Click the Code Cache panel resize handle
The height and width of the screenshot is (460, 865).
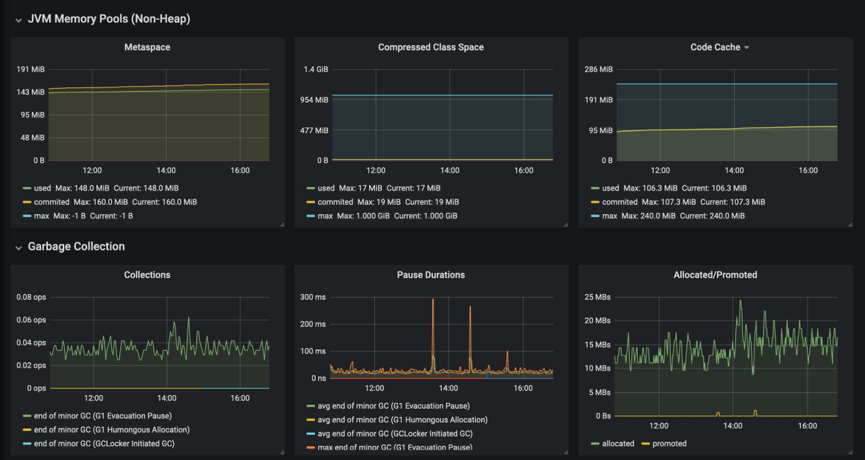849,225
